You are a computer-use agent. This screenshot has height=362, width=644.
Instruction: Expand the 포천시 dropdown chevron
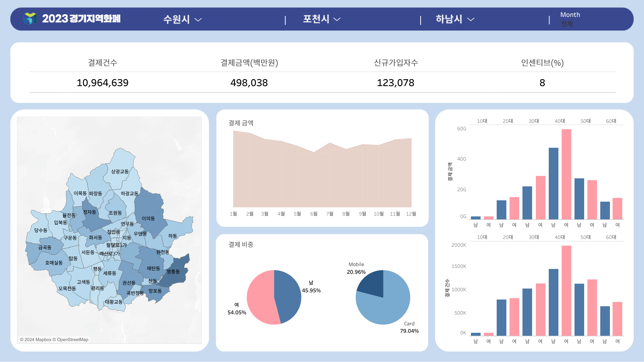[x=337, y=19]
